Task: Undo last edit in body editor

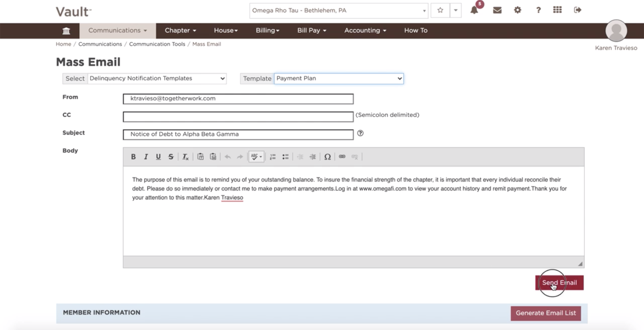Action: (227, 157)
